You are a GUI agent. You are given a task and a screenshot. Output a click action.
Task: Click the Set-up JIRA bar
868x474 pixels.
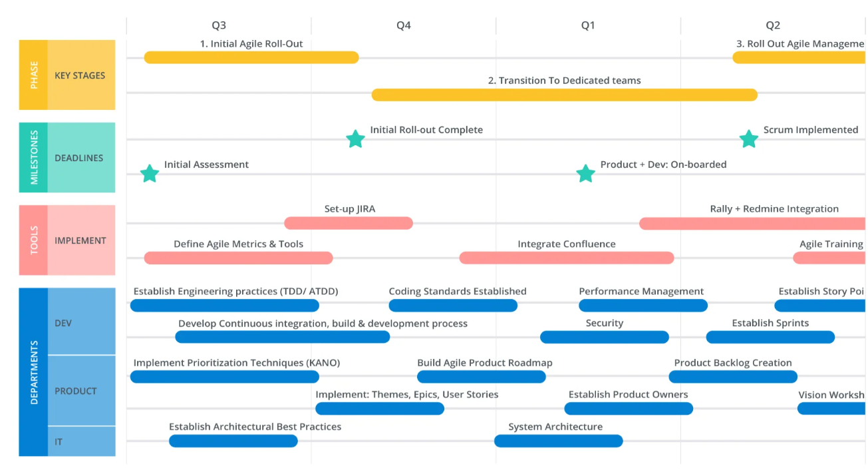point(349,223)
